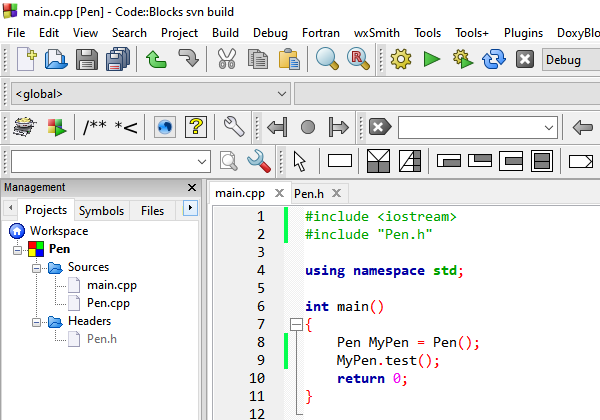Insert block comment /** icon
Image resolution: width=600 pixels, height=420 pixels.
[95, 127]
